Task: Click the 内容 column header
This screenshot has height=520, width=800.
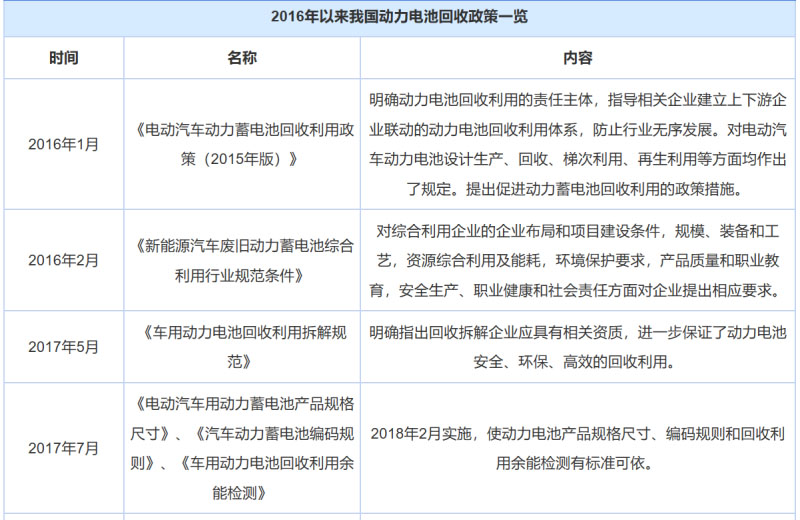Action: (x=578, y=58)
